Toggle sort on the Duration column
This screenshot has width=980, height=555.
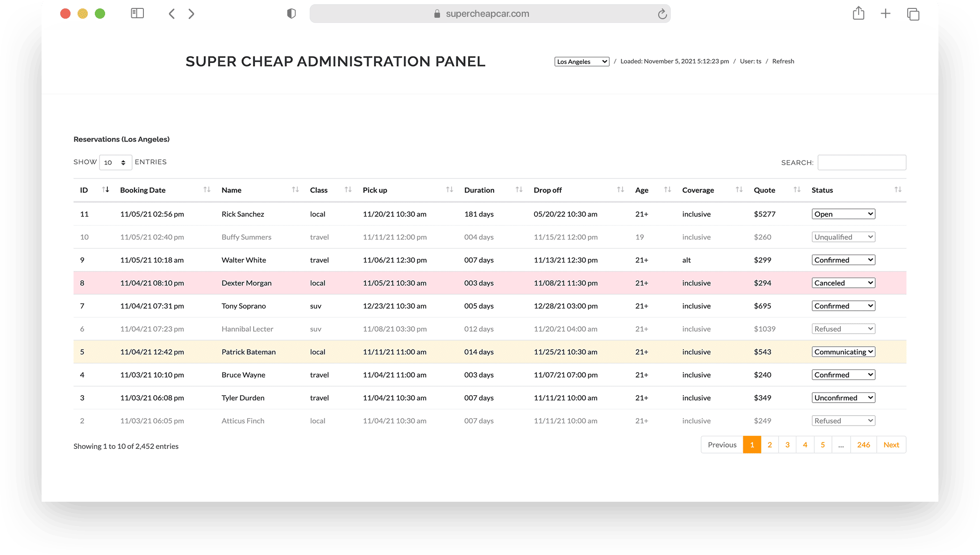479,190
